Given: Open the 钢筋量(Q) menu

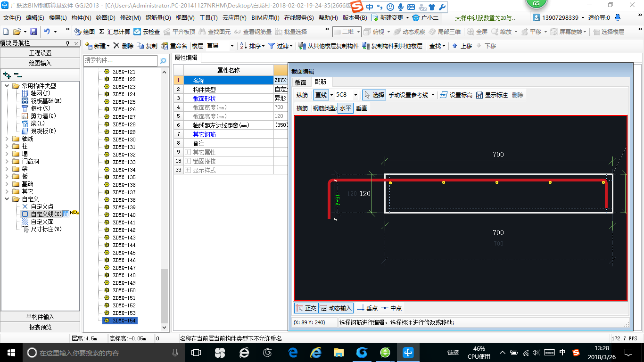Looking at the screenshot, I should (x=158, y=17).
